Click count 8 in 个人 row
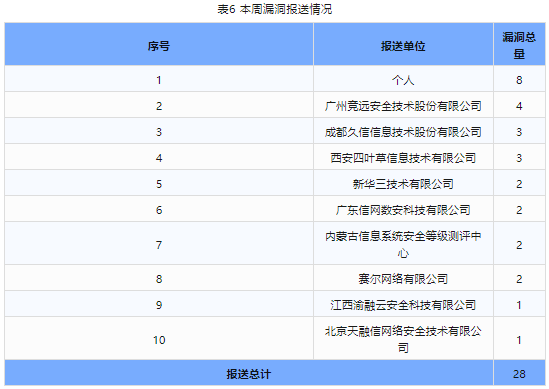Viewport: 549px width, 389px height. tap(519, 80)
